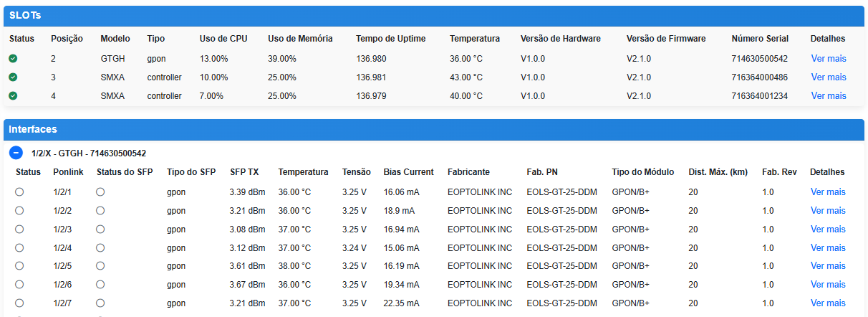Viewport: 868px width, 317px height.
Task: Click the SLOTs panel header
Action: (x=433, y=15)
